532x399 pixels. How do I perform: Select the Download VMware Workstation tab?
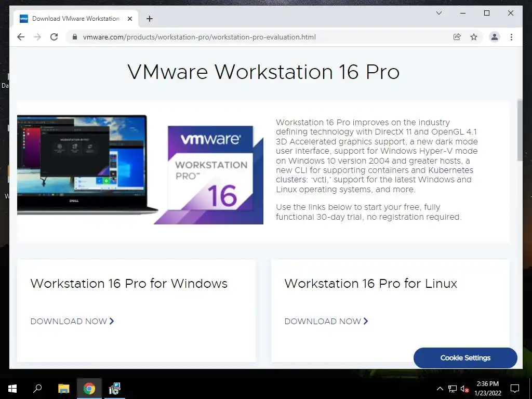point(76,19)
